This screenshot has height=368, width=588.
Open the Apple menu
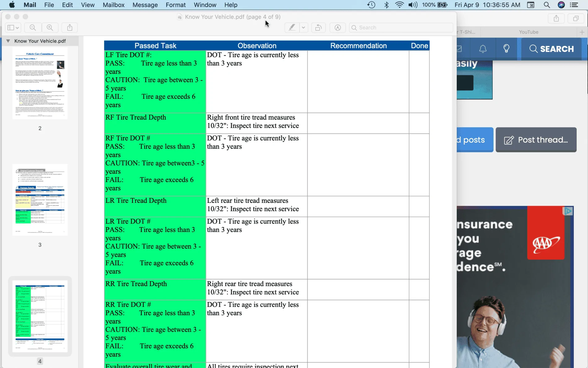pyautogui.click(x=12, y=5)
